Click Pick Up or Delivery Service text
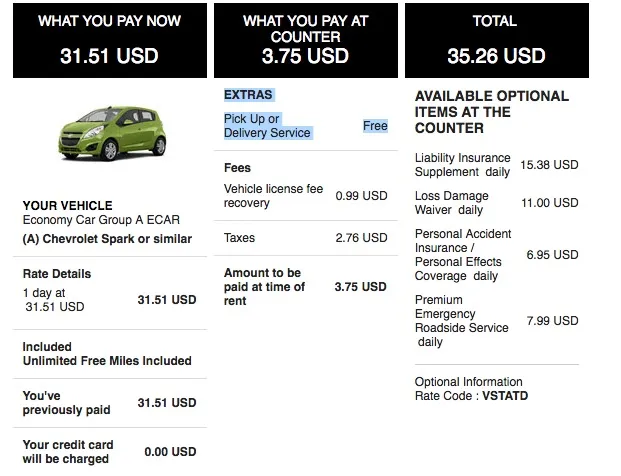621x476 pixels. point(267,126)
